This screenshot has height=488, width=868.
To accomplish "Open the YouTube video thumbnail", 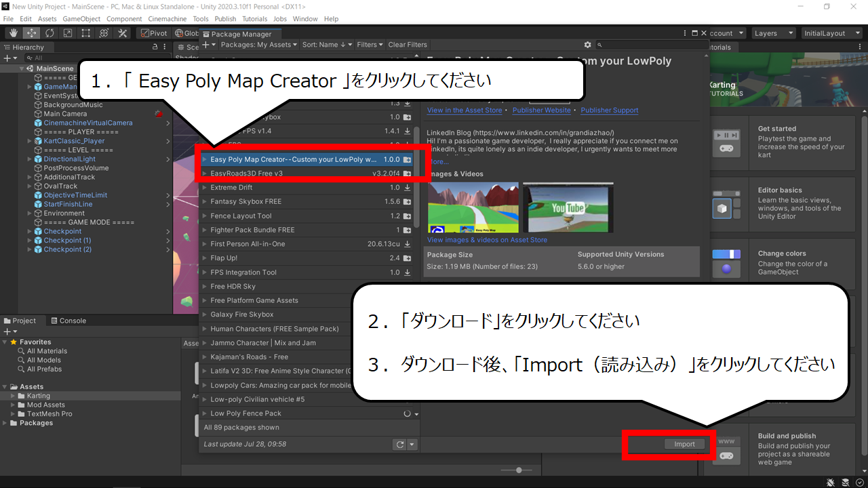I will [568, 207].
